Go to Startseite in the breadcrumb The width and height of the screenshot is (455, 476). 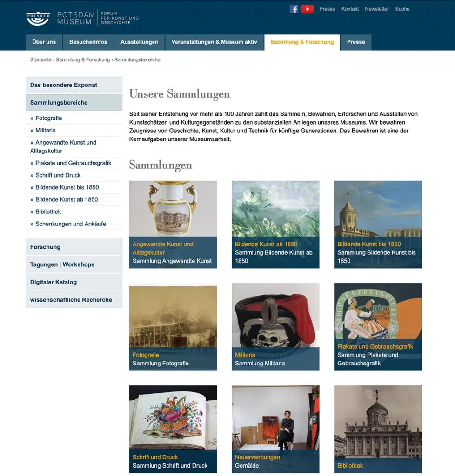(41, 59)
